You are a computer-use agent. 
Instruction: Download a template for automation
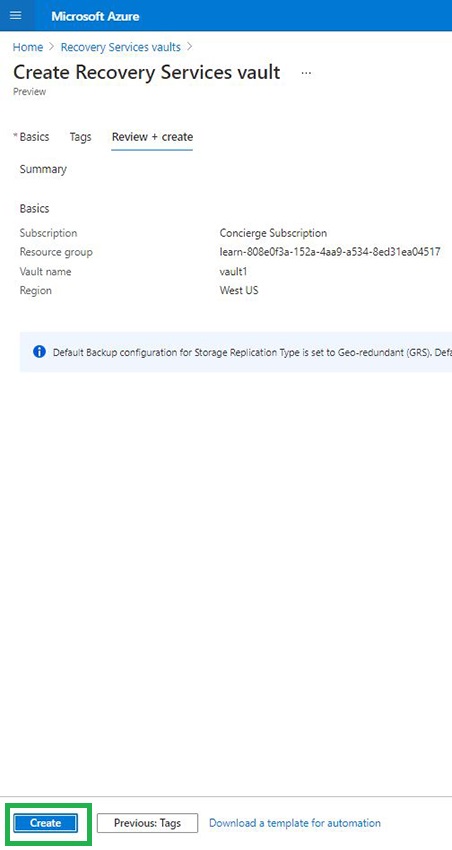[x=295, y=823]
